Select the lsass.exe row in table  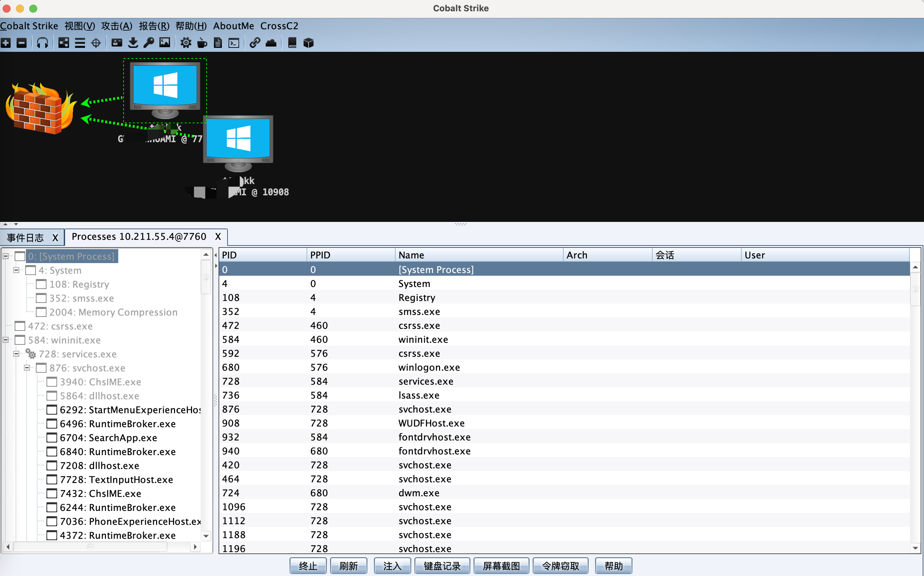[418, 395]
